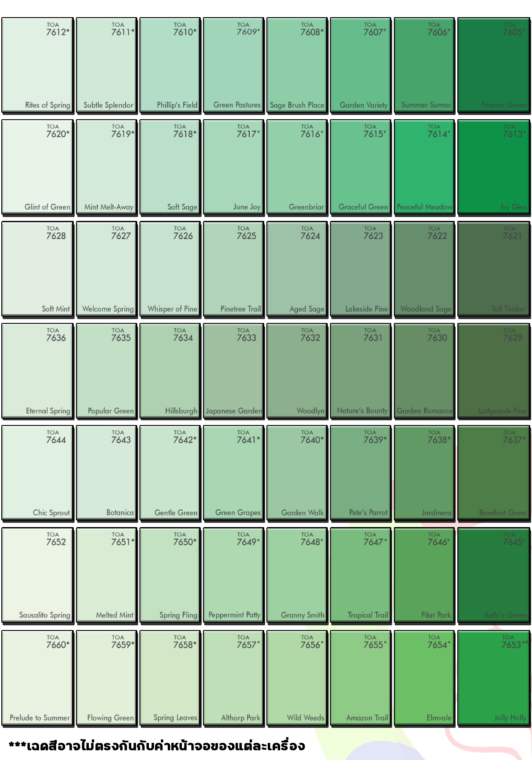Choose the Ivy Glen 7613 swatch
Viewport: 532px width, 760px height.
point(494,167)
